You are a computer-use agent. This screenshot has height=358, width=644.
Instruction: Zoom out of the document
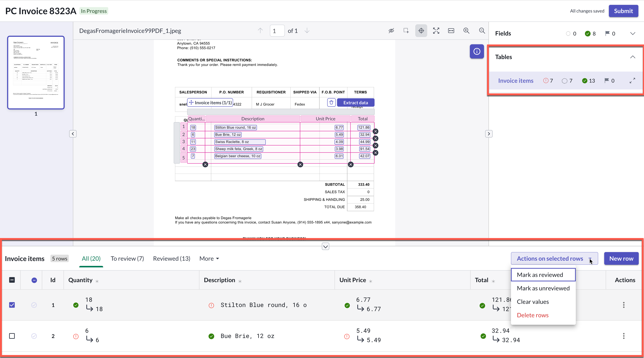coord(482,31)
